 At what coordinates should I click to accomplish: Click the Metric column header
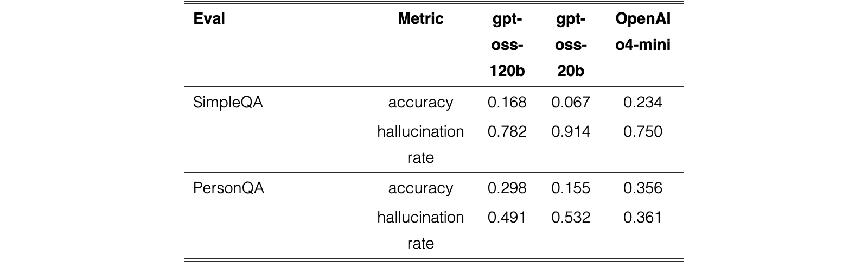420,19
